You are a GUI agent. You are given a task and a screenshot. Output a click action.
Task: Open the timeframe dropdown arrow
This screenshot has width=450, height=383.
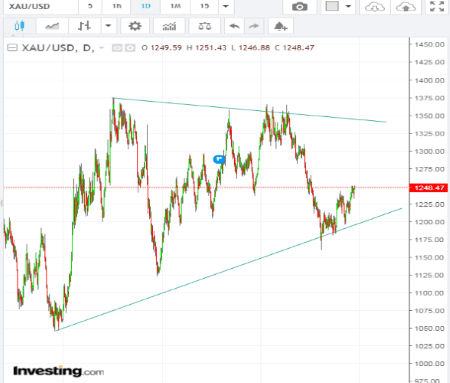point(226,6)
